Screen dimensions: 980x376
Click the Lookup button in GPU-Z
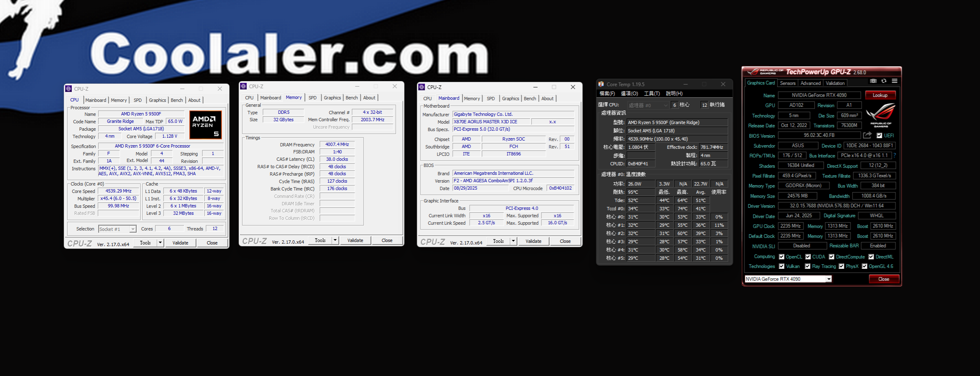880,95
